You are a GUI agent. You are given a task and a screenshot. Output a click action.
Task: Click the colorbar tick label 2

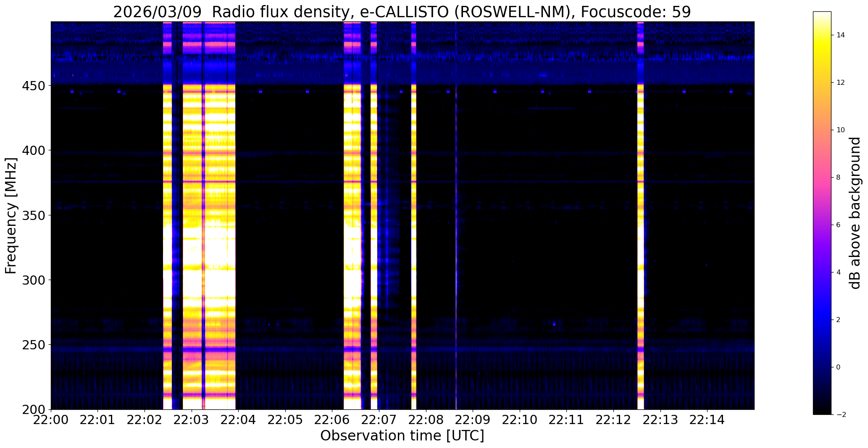[838, 320]
